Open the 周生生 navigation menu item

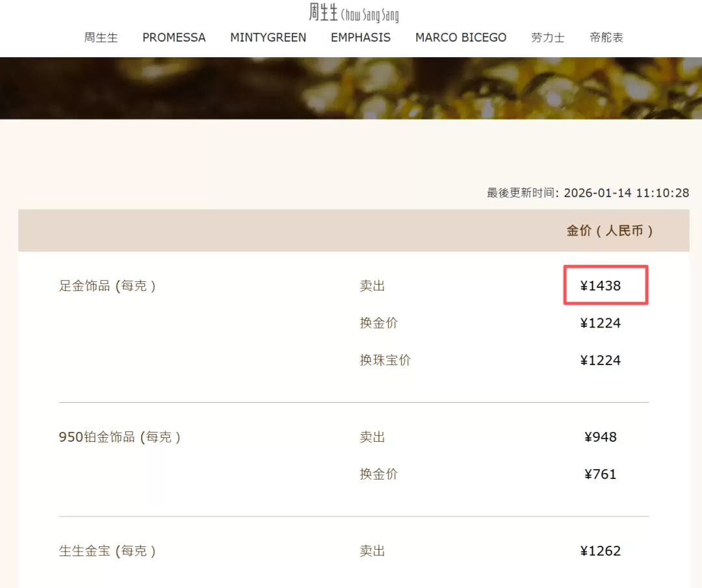coord(101,38)
